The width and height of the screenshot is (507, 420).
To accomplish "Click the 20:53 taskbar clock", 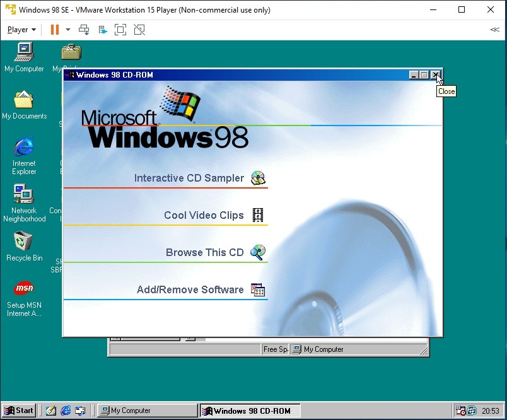I will tap(491, 411).
